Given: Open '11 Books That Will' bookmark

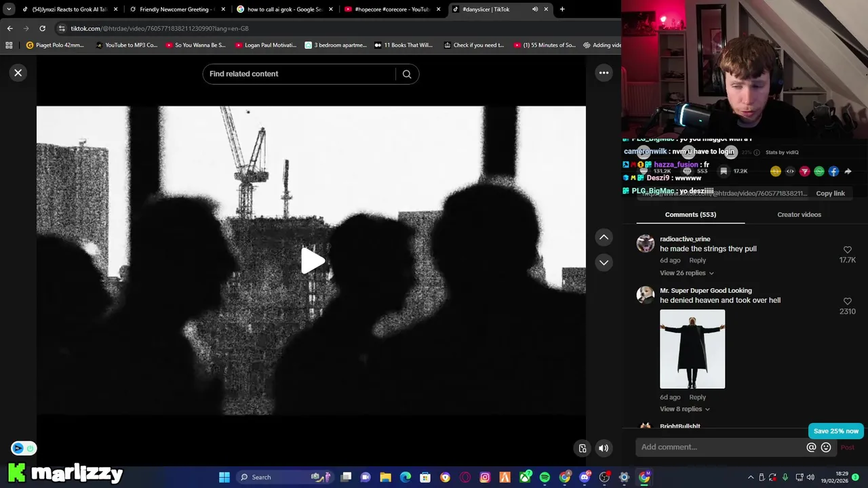Looking at the screenshot, I should click(x=403, y=45).
